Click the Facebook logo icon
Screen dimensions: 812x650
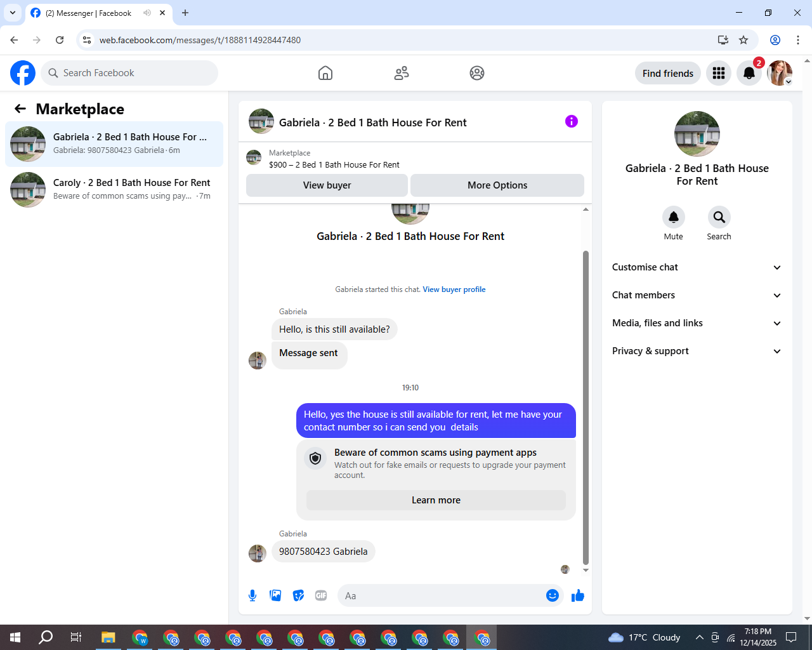[23, 73]
